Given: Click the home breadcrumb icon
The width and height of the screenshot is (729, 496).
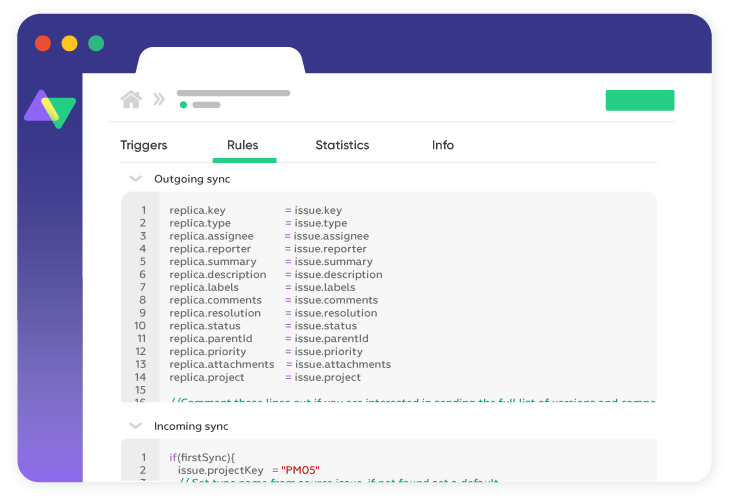Looking at the screenshot, I should pos(131,99).
